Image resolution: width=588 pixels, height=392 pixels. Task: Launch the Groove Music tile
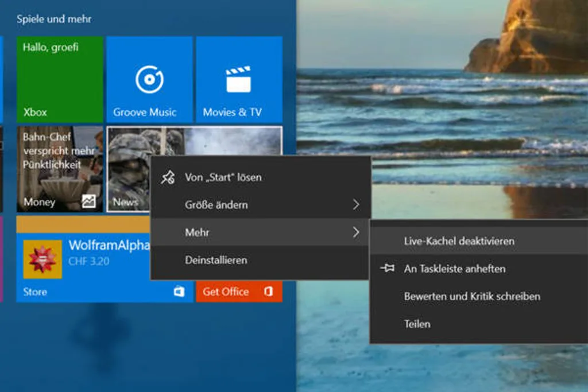click(x=149, y=79)
